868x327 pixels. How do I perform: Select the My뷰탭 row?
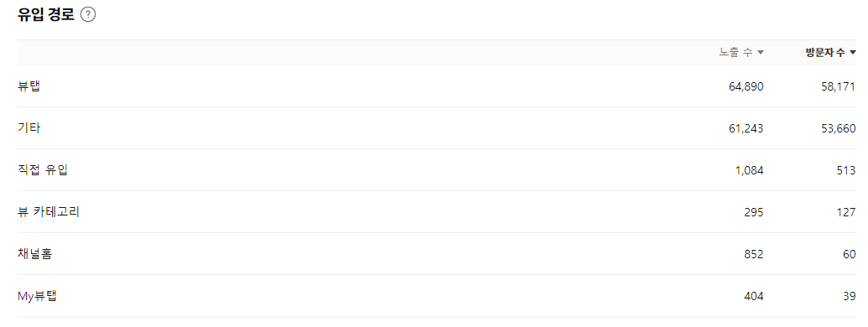pyautogui.click(x=437, y=297)
